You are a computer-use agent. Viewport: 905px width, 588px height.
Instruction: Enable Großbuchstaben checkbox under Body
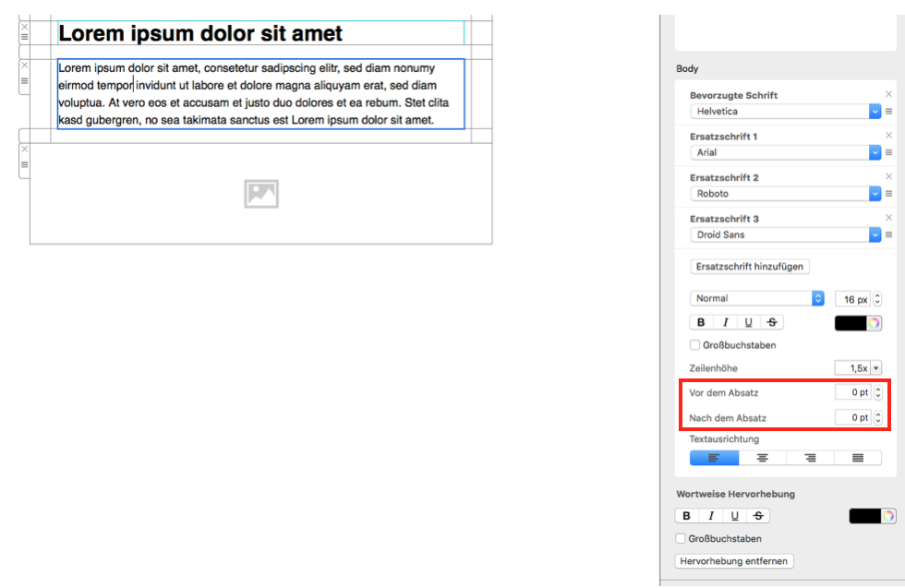[x=694, y=345]
